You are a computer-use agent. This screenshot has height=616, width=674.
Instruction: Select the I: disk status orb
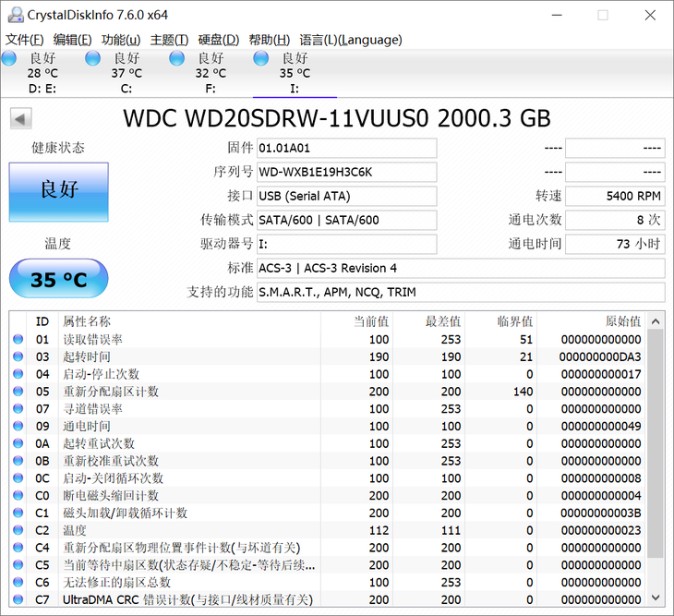(261, 58)
